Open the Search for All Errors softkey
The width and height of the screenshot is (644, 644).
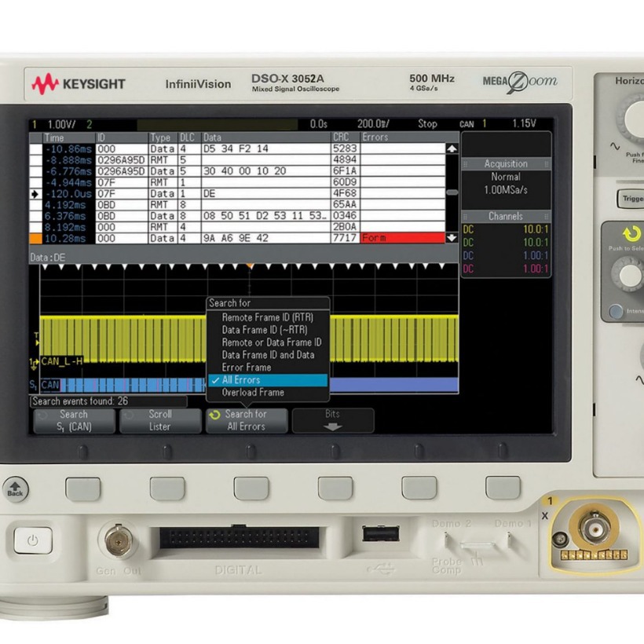click(247, 421)
